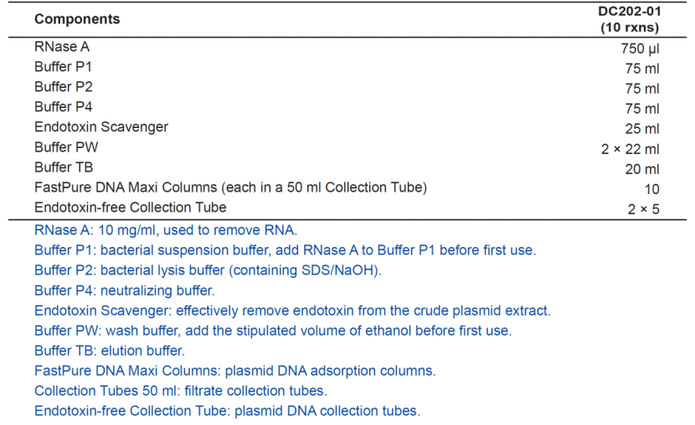This screenshot has height=425, width=695.
Task: Select the Buffer P1 component name
Action: 63,67
